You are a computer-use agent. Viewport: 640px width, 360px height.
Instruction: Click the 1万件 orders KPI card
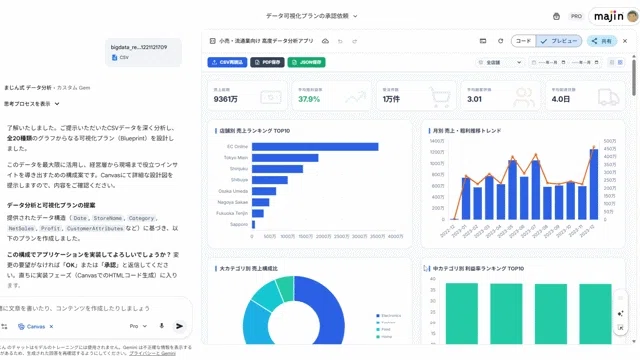[x=416, y=96]
